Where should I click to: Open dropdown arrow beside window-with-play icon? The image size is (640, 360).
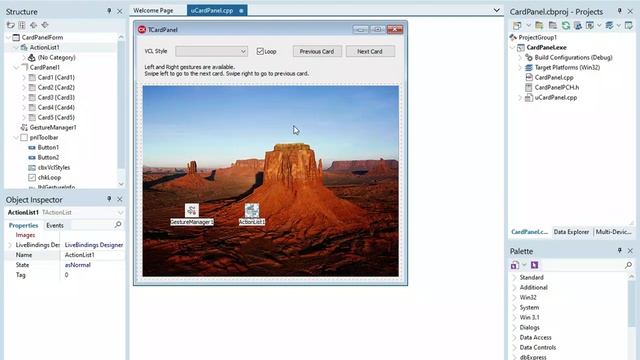[599, 25]
